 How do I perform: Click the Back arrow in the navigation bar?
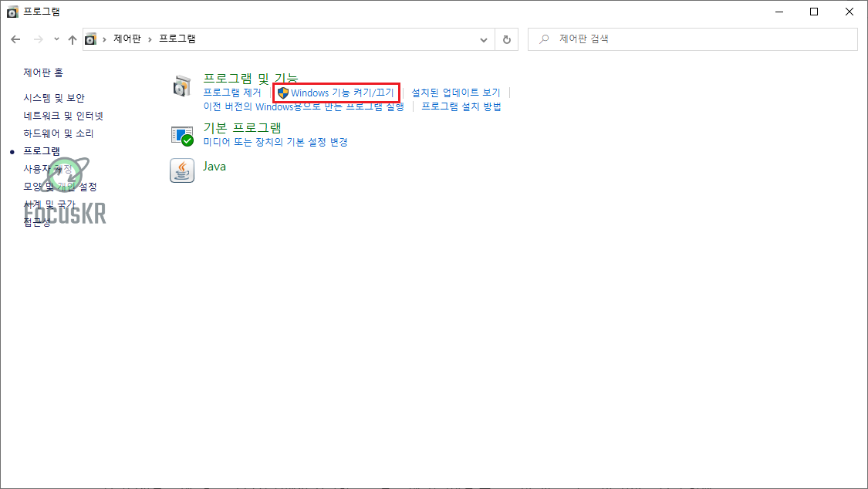(x=15, y=39)
